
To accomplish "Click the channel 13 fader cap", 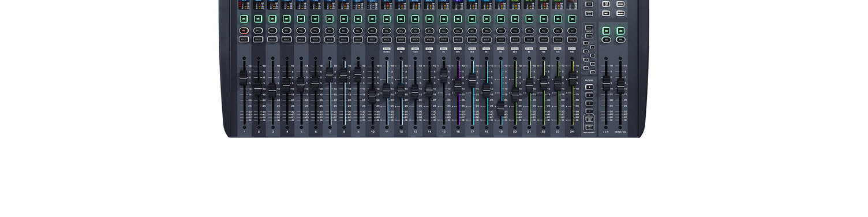I will point(415,92).
